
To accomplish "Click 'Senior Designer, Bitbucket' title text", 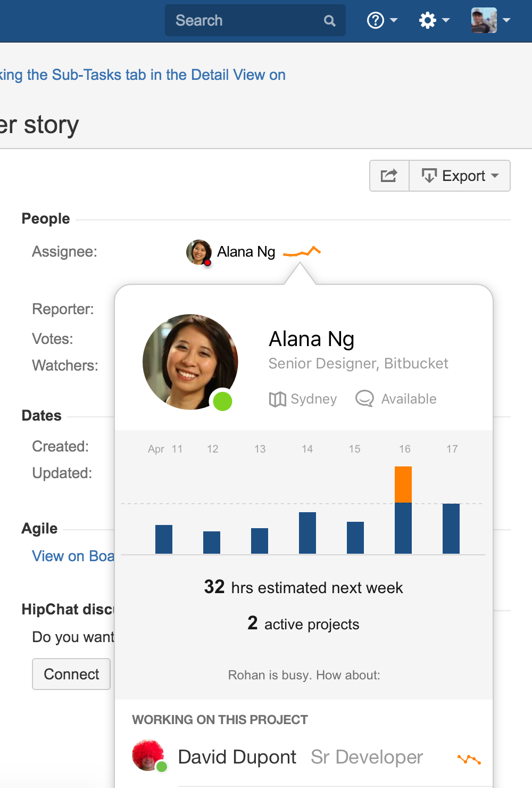I will click(358, 363).
